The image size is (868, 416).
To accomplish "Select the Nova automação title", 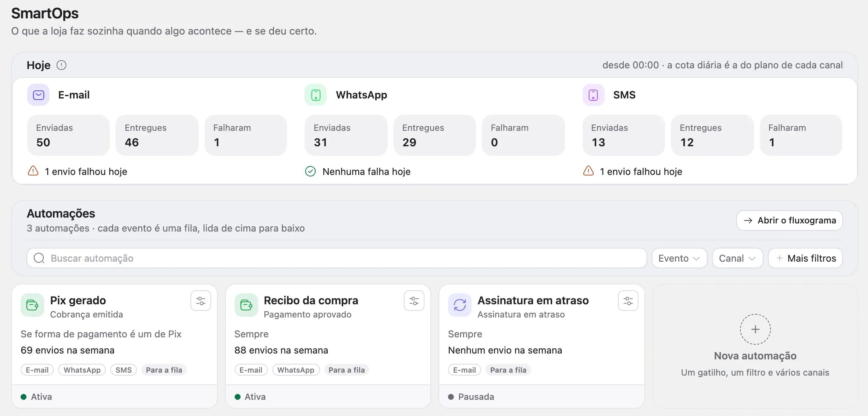I will click(x=755, y=356).
